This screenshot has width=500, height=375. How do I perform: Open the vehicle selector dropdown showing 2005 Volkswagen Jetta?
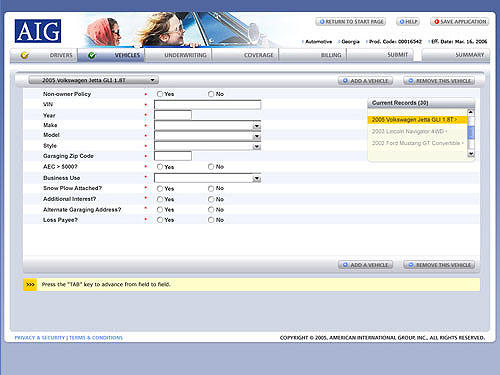click(x=93, y=80)
